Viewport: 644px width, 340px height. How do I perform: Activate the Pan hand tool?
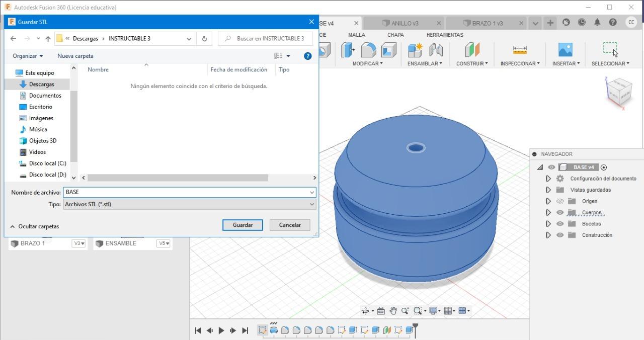coord(393,311)
